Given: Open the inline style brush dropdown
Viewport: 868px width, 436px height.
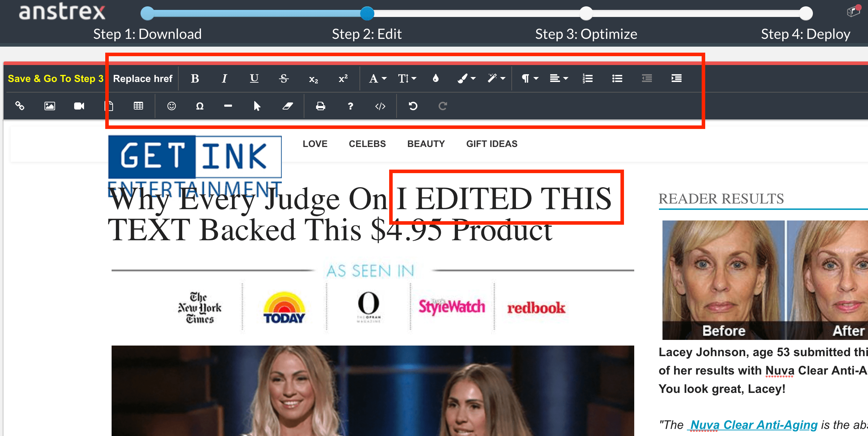Looking at the screenshot, I should (466, 78).
